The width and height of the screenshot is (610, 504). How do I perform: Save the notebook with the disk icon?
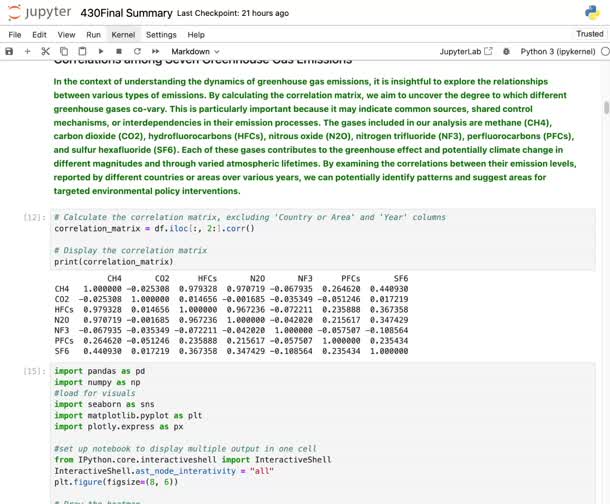click(10, 51)
